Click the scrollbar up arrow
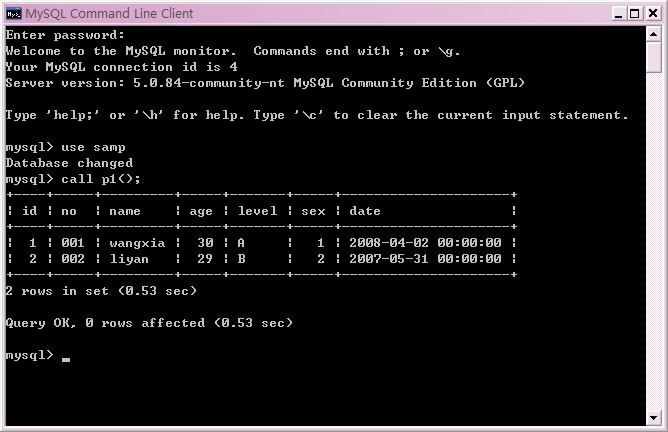The image size is (668, 432). (653, 34)
